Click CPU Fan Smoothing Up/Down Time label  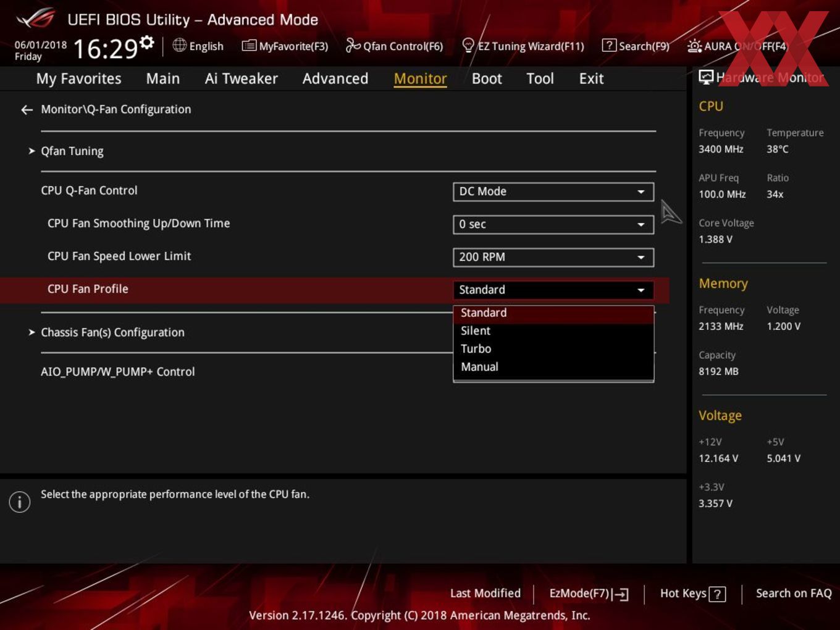pyautogui.click(x=138, y=224)
